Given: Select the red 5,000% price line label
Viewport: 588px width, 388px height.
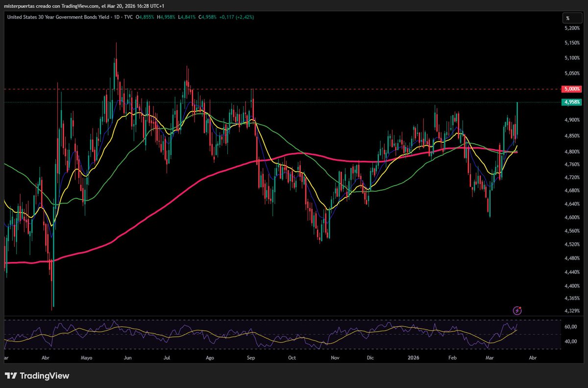Looking at the screenshot, I should coord(572,89).
